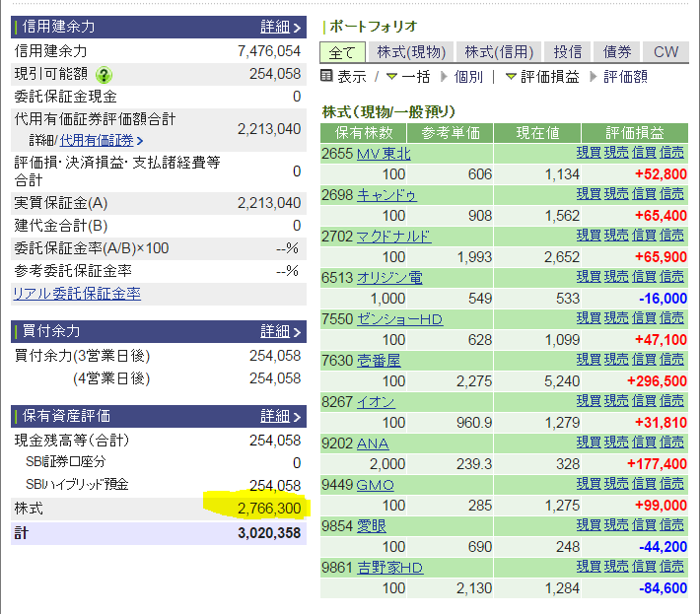Click 信売 for 愛眼

(671, 524)
